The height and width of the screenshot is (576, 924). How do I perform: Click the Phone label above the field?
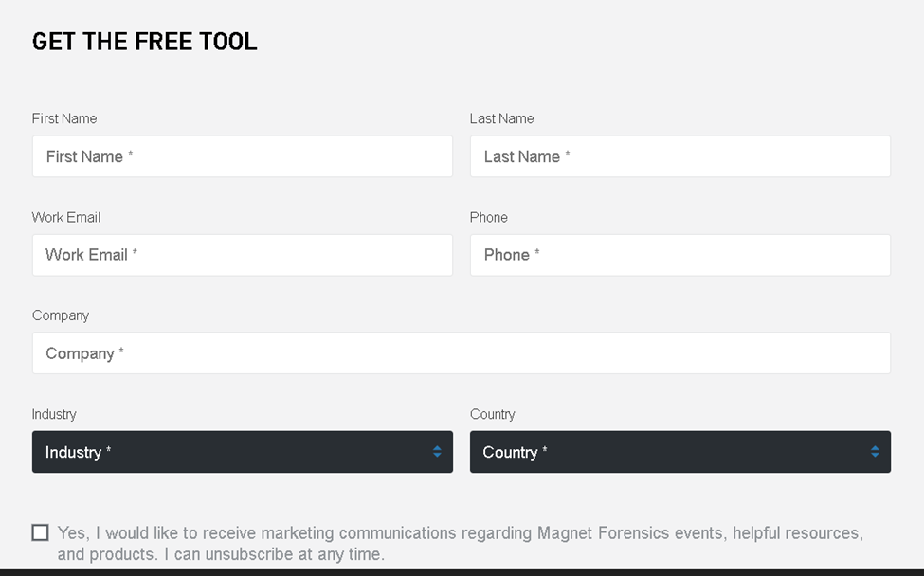488,217
